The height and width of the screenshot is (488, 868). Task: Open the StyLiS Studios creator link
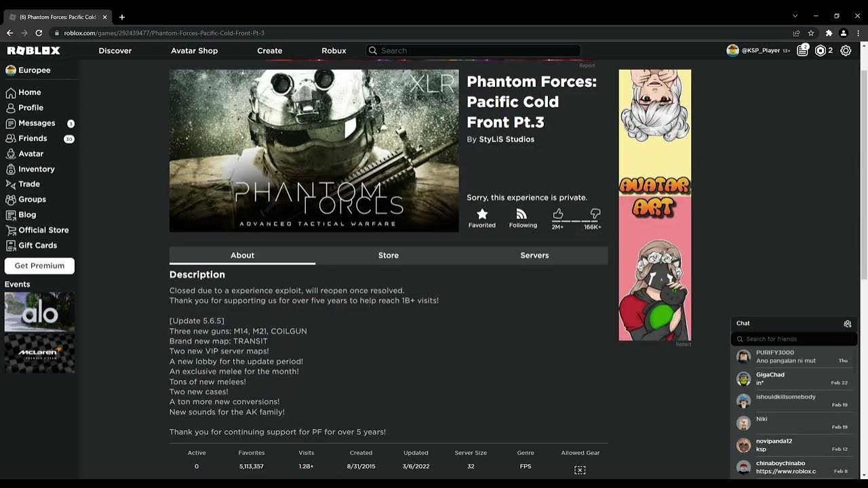click(x=507, y=140)
